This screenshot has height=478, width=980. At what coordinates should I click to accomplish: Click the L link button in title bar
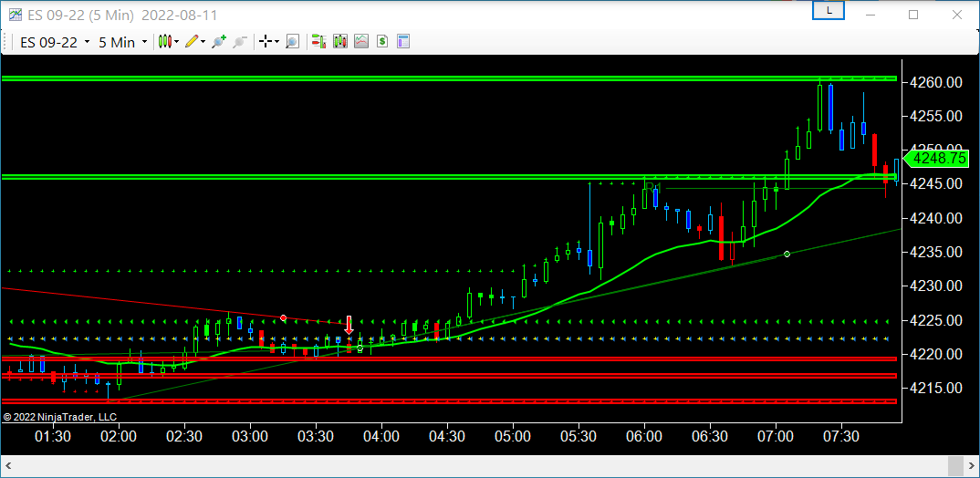pos(829,10)
